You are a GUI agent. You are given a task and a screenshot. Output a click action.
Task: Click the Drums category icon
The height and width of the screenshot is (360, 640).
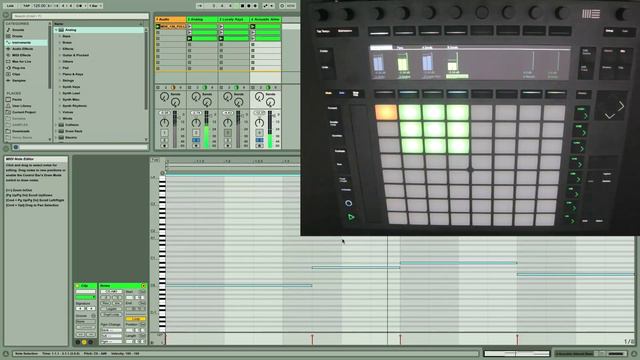8,36
